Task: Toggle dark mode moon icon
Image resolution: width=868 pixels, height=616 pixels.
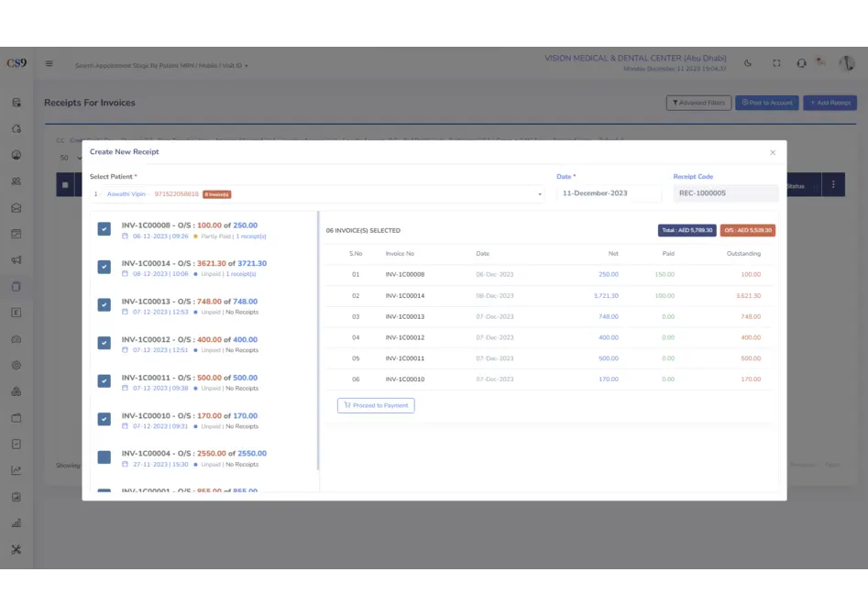Action: [x=748, y=64]
